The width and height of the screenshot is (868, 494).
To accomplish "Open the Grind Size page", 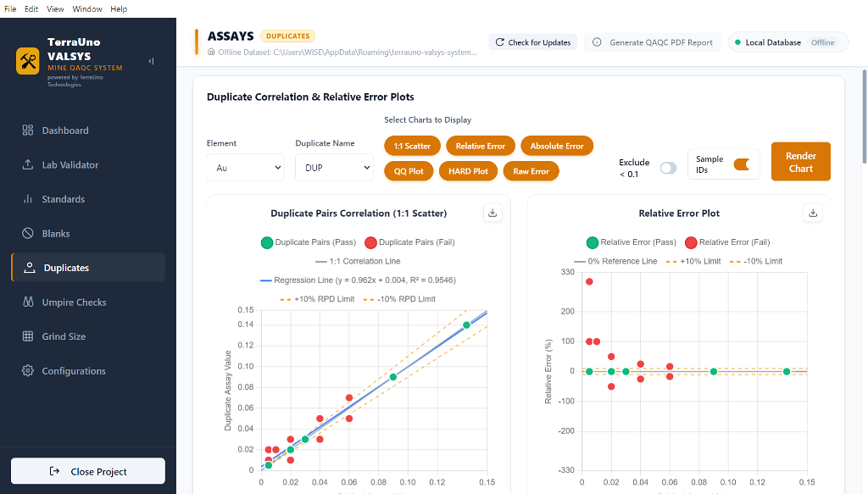I will (88, 336).
